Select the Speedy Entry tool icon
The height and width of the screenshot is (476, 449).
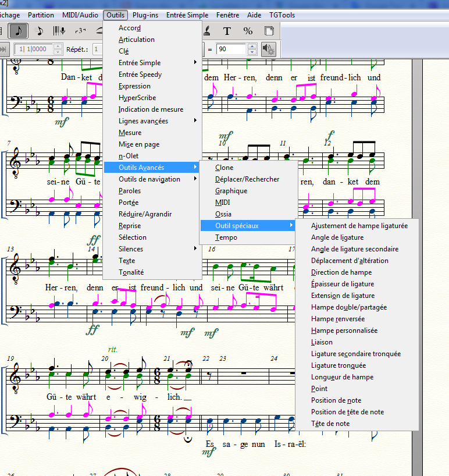tap(38, 31)
